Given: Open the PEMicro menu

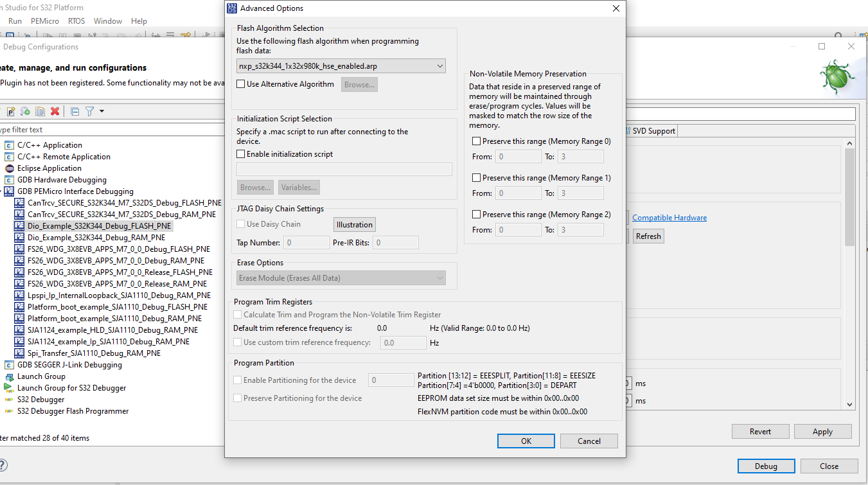Looking at the screenshot, I should pos(45,21).
